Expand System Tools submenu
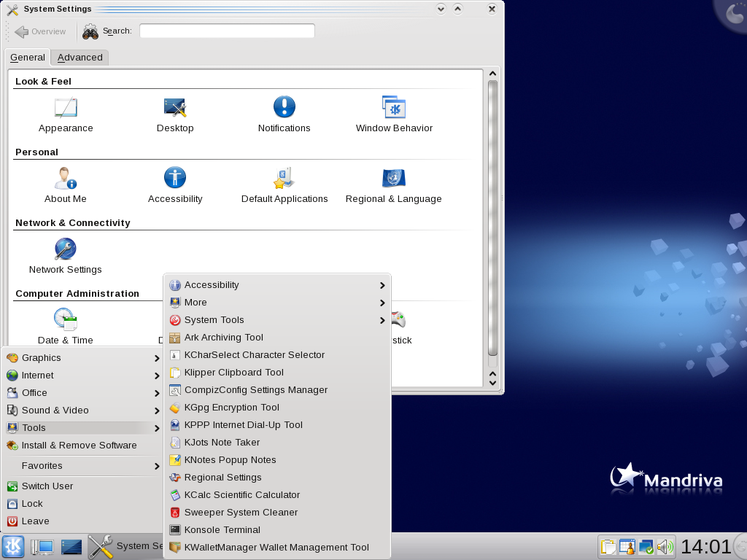Screen dimensions: 747x560 coord(277,320)
